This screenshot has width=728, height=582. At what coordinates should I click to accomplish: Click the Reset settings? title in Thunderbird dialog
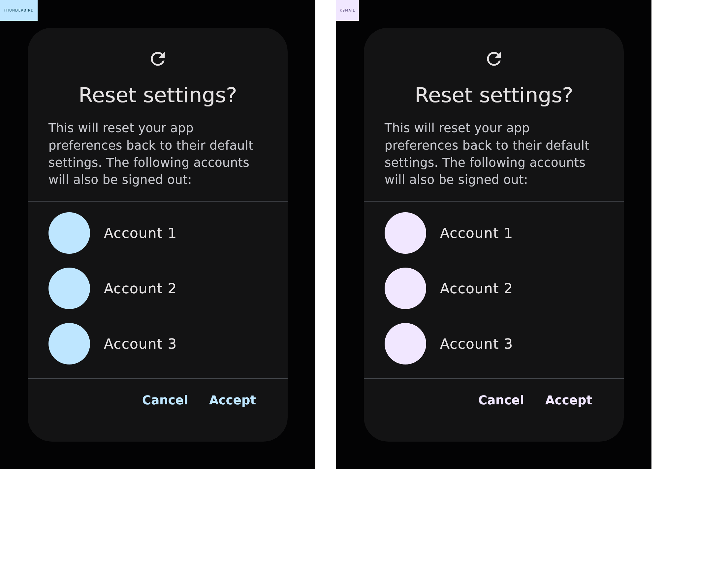pyautogui.click(x=158, y=95)
